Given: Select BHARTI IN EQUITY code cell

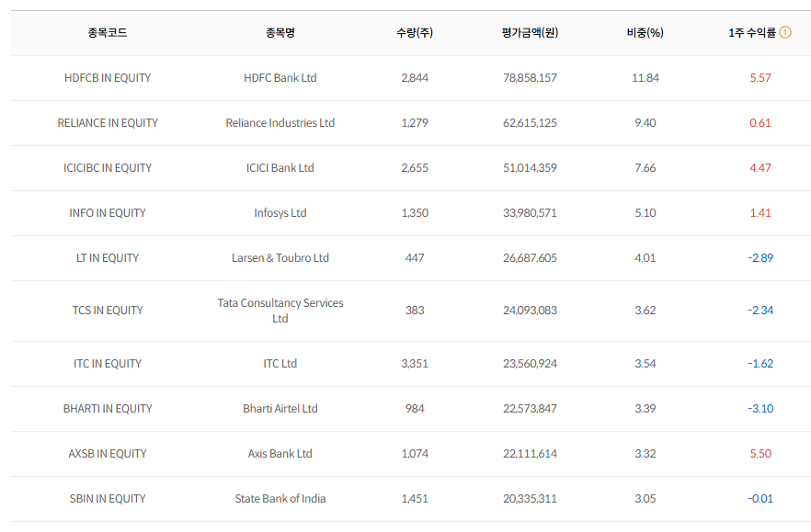Looking at the screenshot, I should pyautogui.click(x=108, y=409).
